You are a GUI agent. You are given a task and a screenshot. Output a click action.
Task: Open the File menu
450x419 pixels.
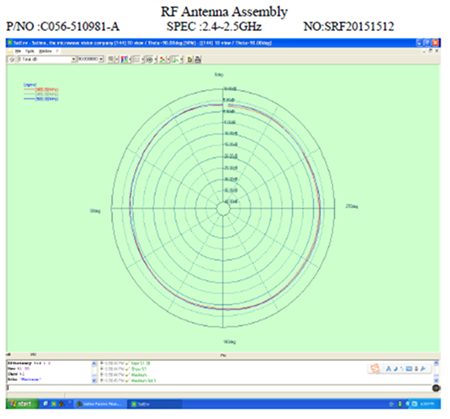click(x=18, y=51)
